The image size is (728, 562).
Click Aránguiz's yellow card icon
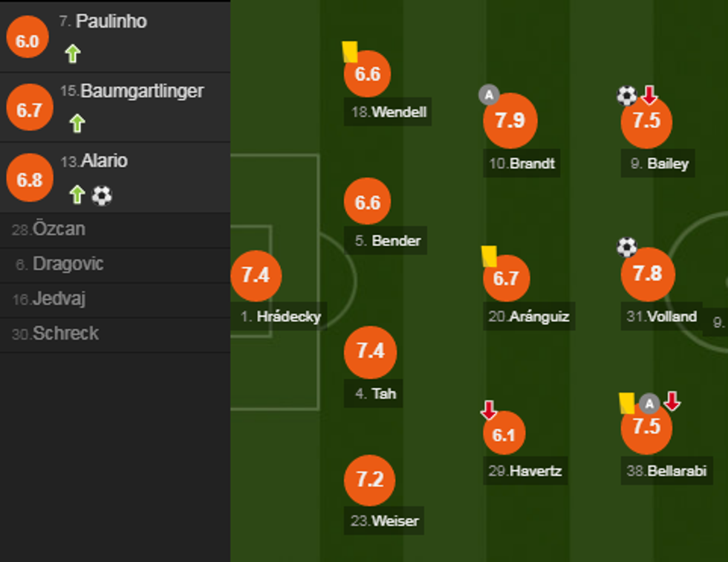489,256
